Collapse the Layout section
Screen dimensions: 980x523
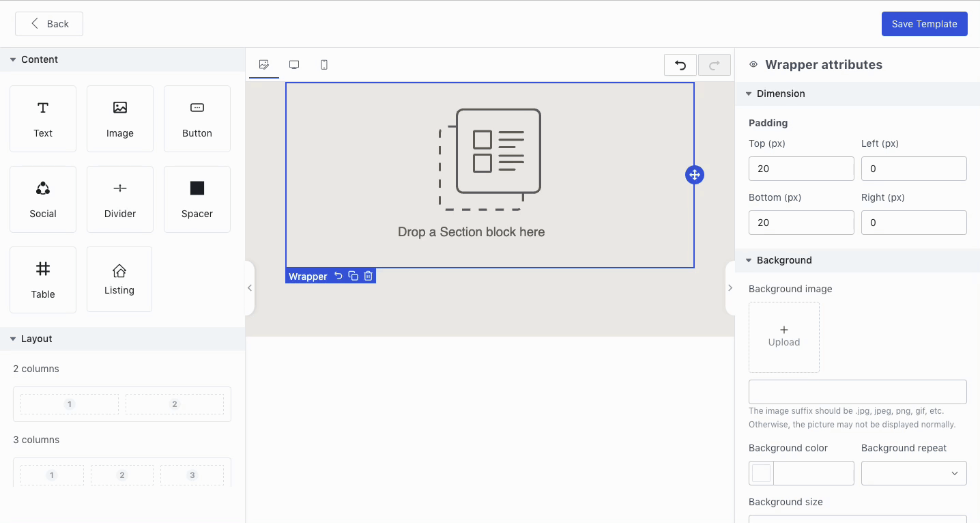click(13, 339)
